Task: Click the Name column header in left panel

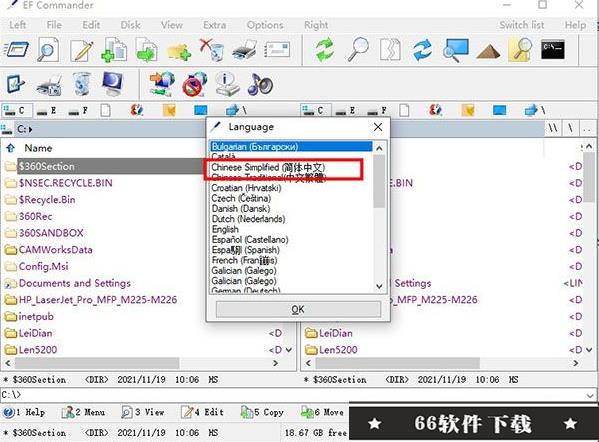Action: (x=38, y=148)
